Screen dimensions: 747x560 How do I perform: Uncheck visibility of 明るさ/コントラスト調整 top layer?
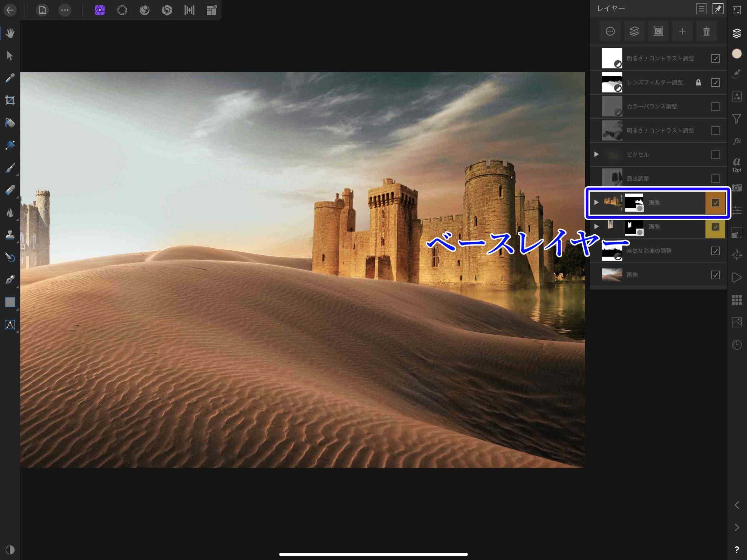[x=715, y=58]
